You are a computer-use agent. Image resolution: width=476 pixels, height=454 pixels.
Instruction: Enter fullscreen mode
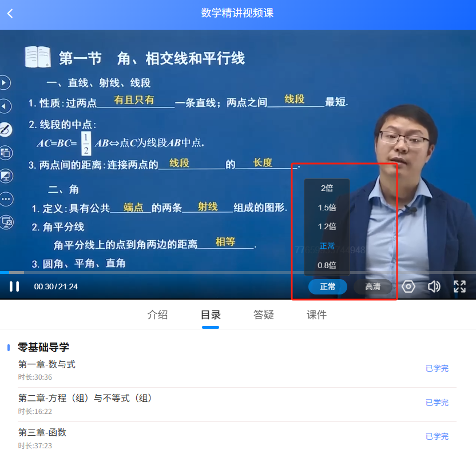tap(459, 286)
